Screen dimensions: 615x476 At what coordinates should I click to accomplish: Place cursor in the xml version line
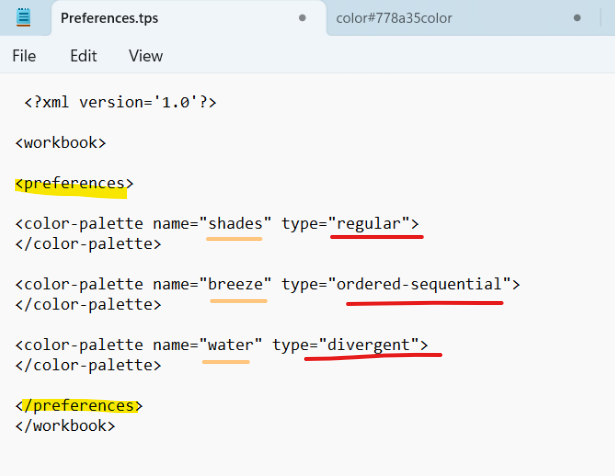120,102
